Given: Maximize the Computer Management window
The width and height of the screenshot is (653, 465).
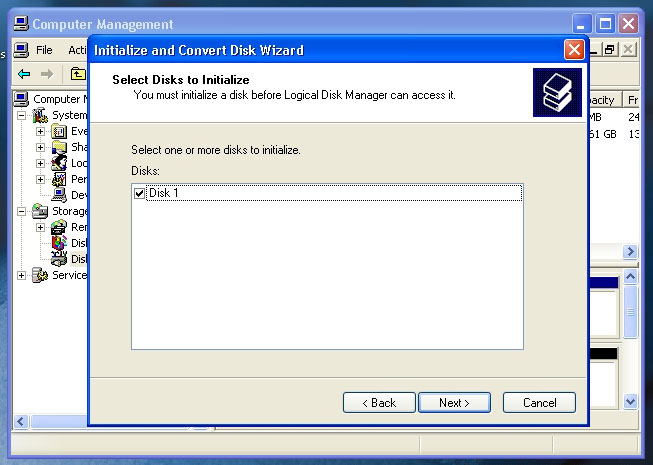Looking at the screenshot, I should [605, 24].
